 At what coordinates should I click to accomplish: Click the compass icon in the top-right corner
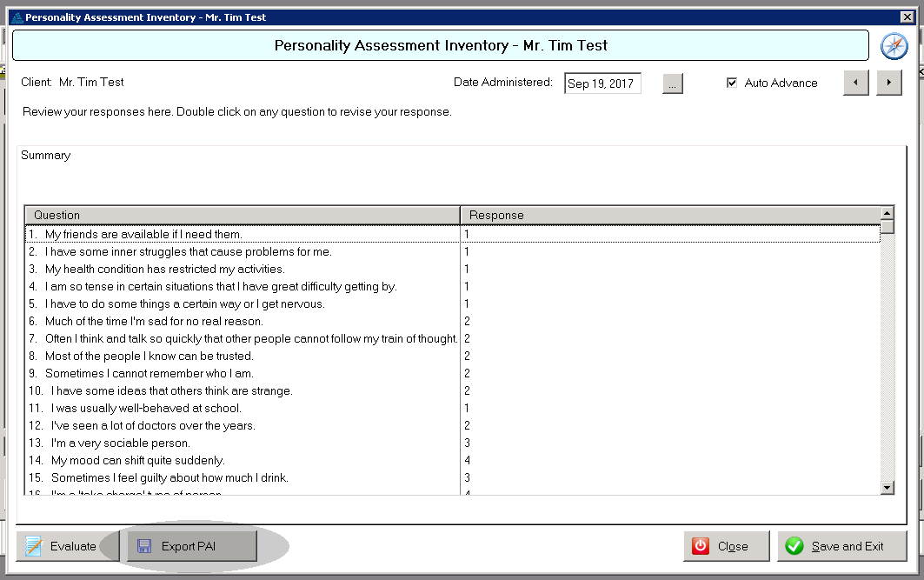[894, 45]
